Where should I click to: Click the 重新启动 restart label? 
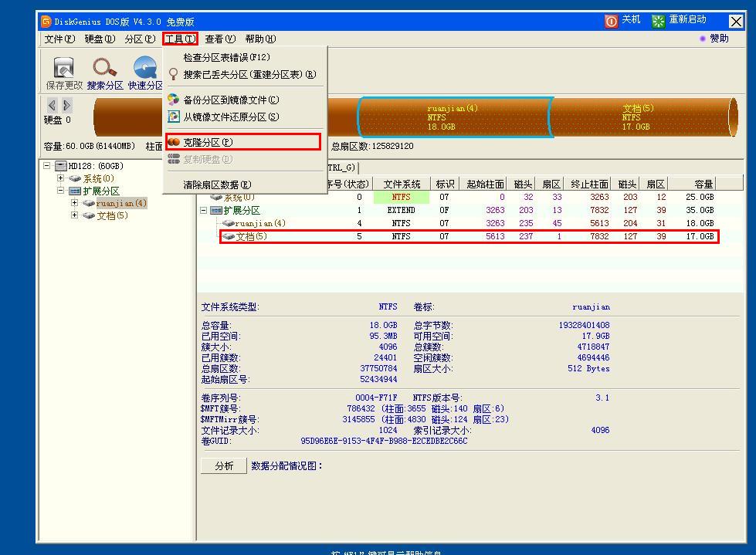tap(687, 19)
